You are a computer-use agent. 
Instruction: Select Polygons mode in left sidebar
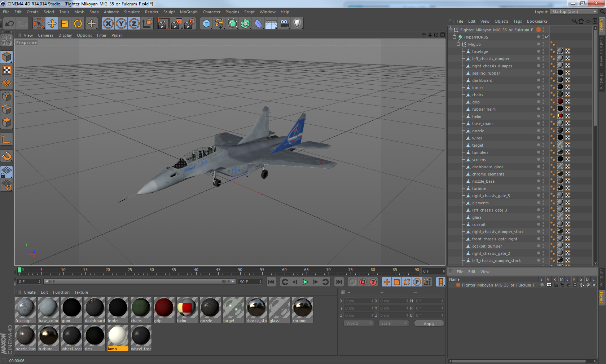click(x=7, y=123)
